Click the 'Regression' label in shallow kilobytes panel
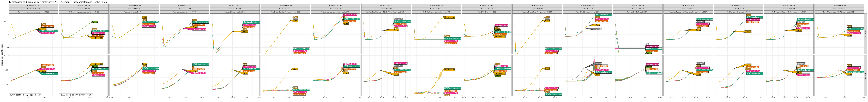This screenshot has width=868, height=102. pos(449,17)
